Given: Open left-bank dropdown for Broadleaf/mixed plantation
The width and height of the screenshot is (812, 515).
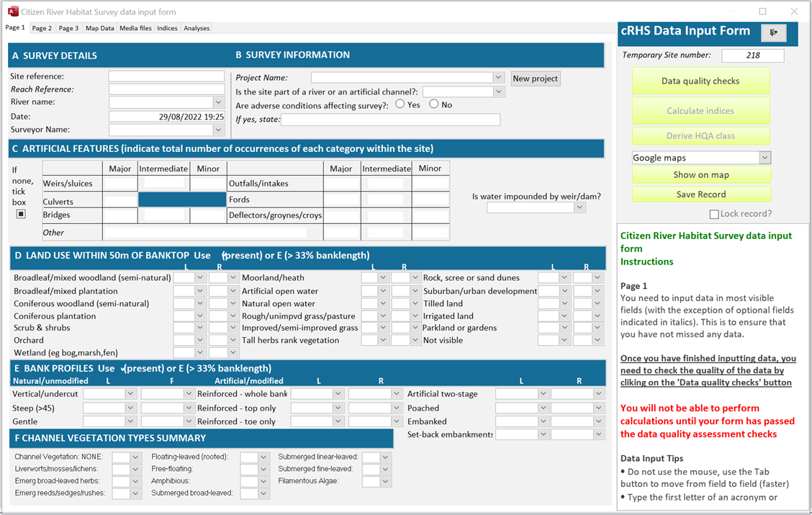Looking at the screenshot, I should click(x=200, y=291).
